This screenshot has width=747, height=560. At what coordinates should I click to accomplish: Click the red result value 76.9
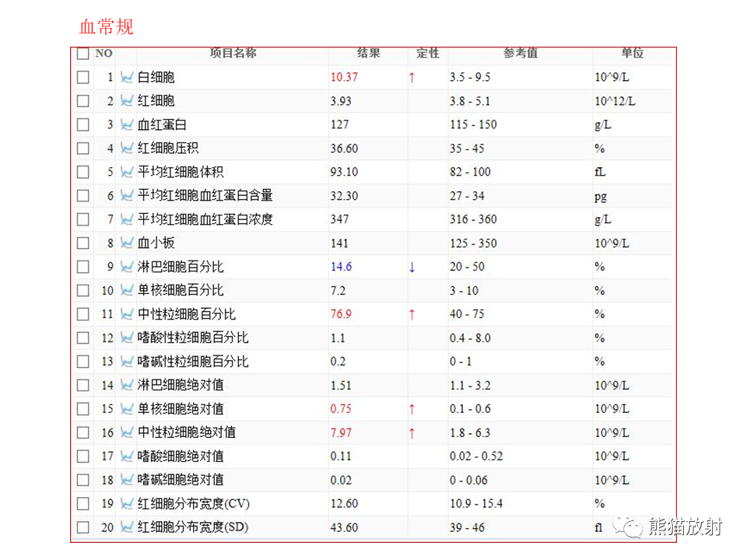click(341, 314)
